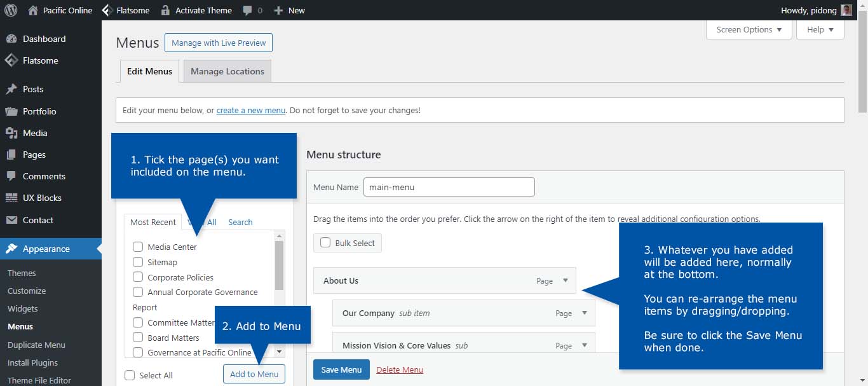Click the pidong user avatar

click(x=846, y=10)
